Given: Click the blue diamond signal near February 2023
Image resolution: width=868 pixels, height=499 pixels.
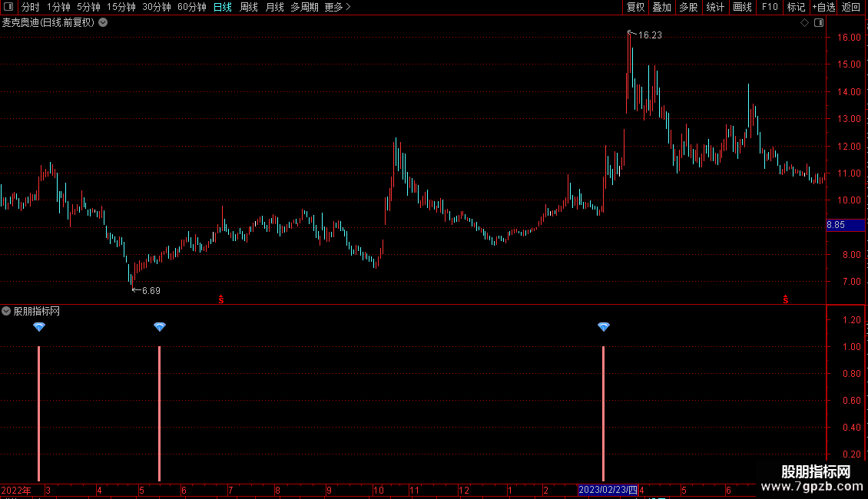Looking at the screenshot, I should click(x=604, y=327).
